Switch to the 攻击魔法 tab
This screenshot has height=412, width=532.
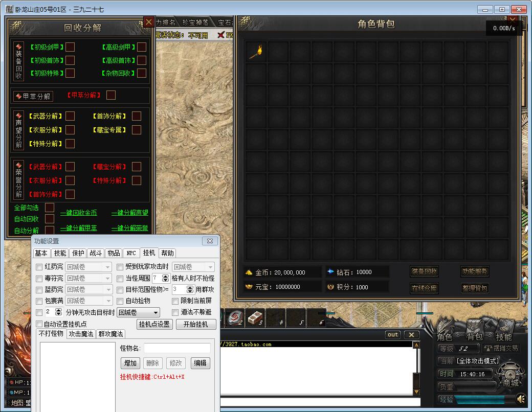[x=81, y=334]
